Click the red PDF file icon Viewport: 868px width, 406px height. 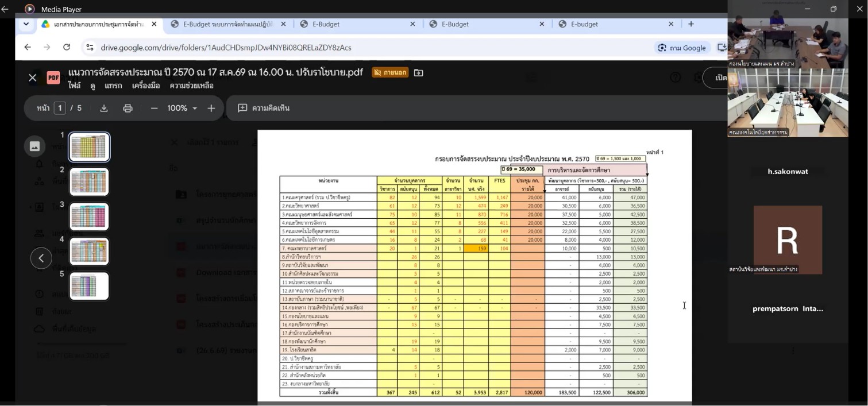pos(53,78)
